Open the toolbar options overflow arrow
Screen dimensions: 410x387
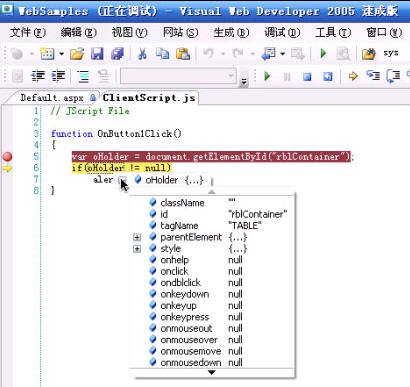[x=244, y=81]
